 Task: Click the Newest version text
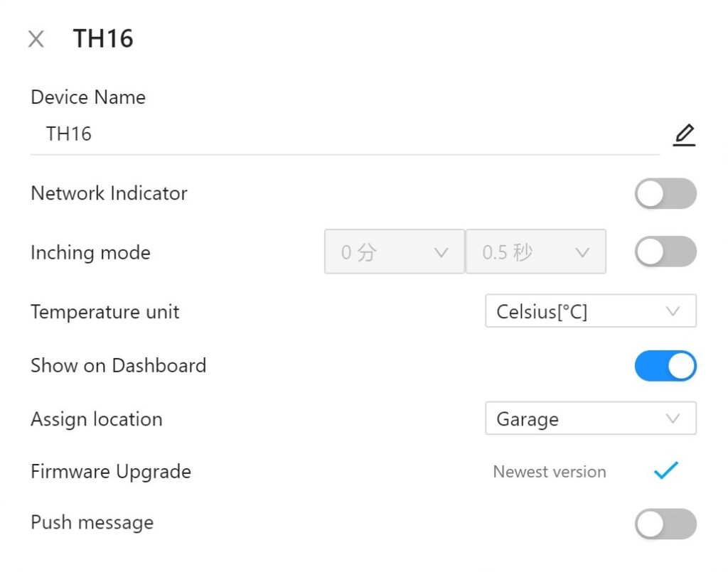550,472
